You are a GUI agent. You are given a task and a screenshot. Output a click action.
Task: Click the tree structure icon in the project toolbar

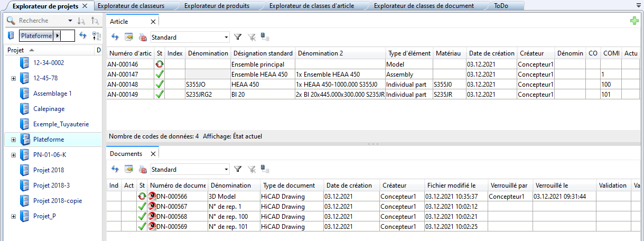pyautogui.click(x=96, y=35)
